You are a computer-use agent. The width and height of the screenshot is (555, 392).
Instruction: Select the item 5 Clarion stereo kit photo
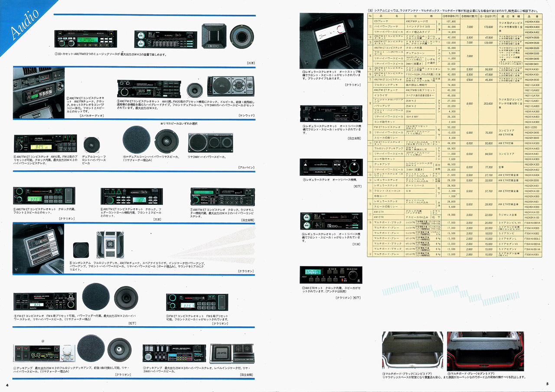click(43, 196)
